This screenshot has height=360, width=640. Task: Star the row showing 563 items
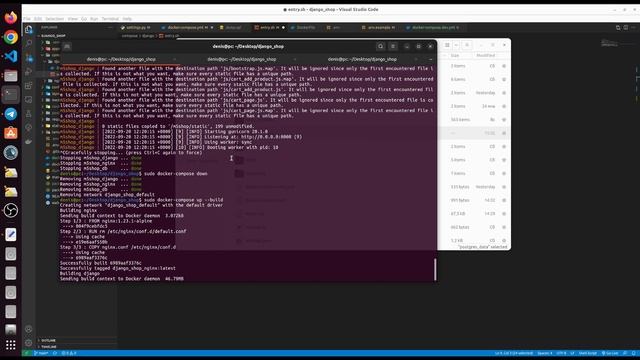click(504, 120)
